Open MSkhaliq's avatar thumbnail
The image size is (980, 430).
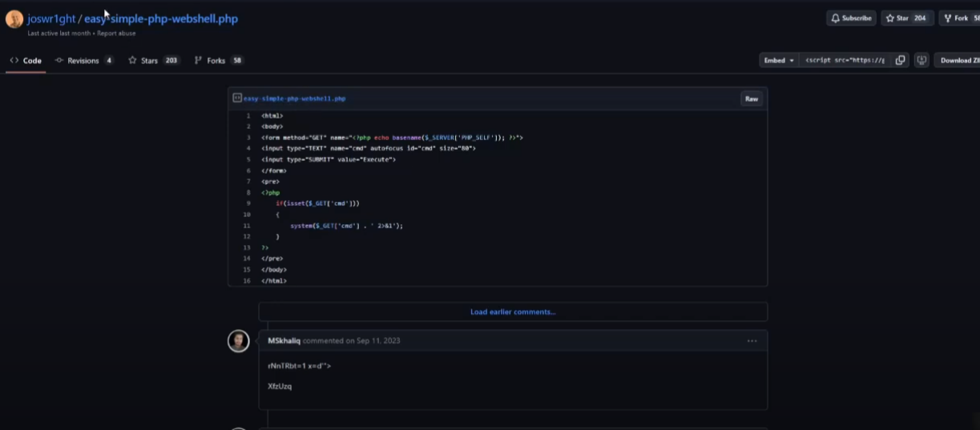coord(239,341)
